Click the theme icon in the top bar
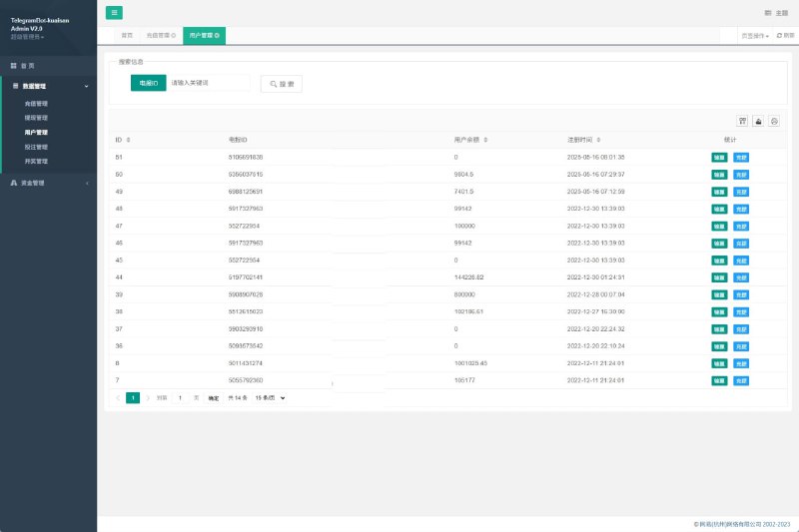This screenshot has height=532, width=799. pyautogui.click(x=767, y=13)
